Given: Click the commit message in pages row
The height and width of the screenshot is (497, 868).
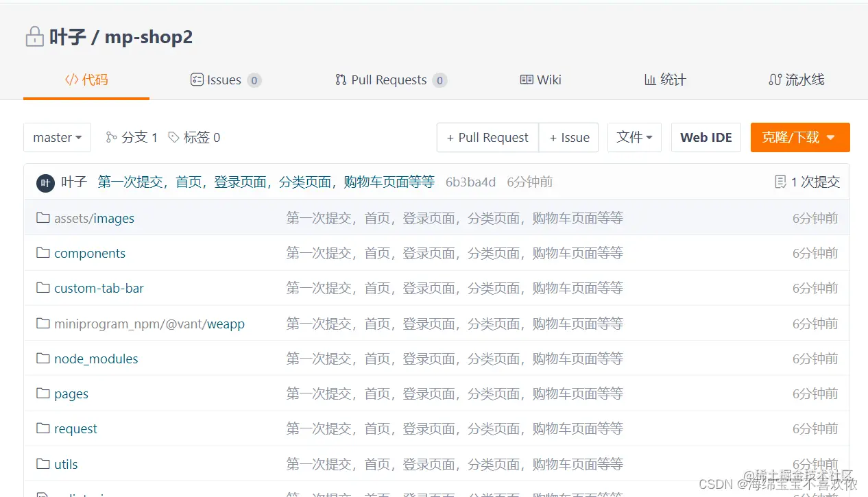Looking at the screenshot, I should (x=455, y=393).
